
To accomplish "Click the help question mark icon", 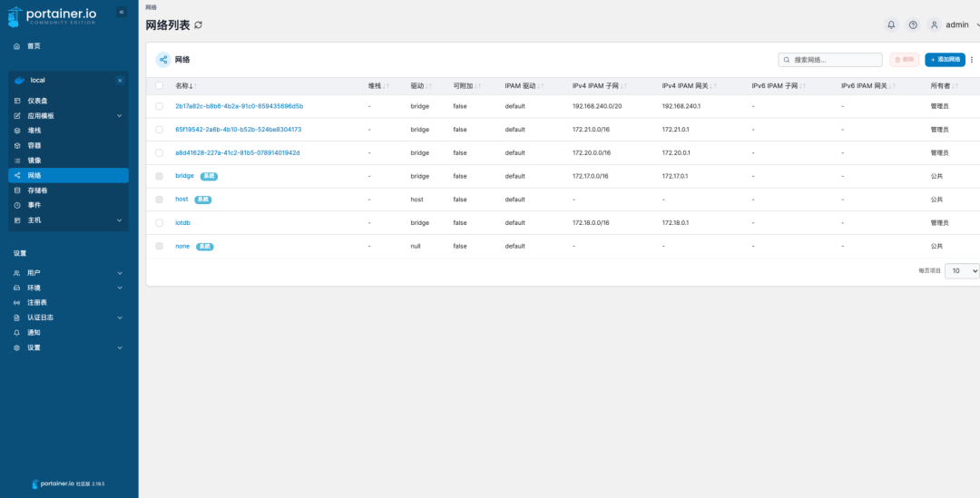I will [913, 25].
